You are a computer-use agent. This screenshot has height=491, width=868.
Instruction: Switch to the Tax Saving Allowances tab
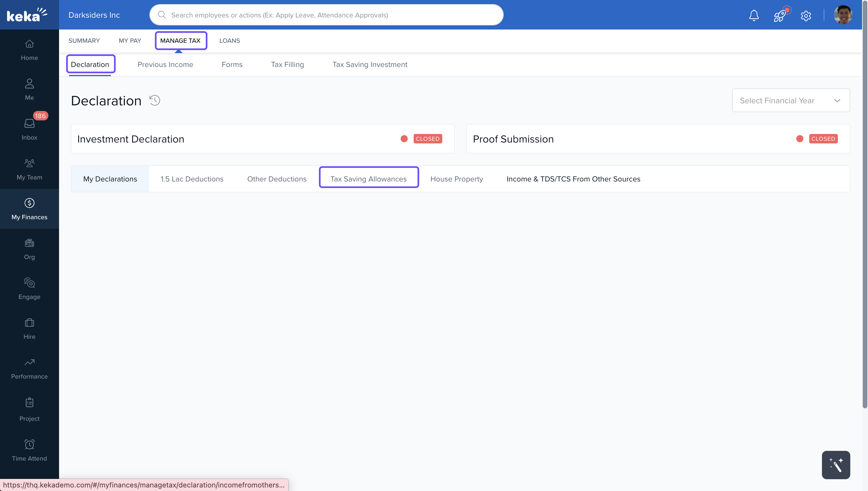coord(368,179)
